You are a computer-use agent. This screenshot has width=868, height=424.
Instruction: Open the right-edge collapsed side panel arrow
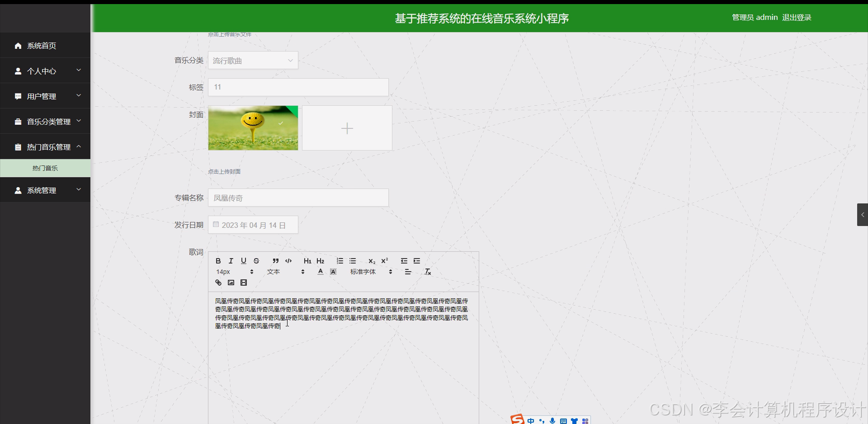(863, 215)
